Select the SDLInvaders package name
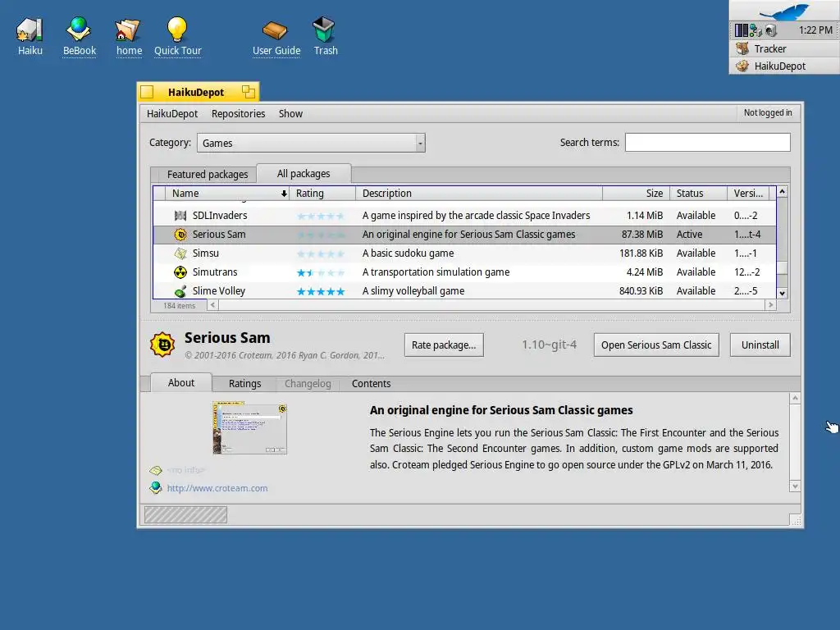This screenshot has width=840, height=630. (x=220, y=216)
